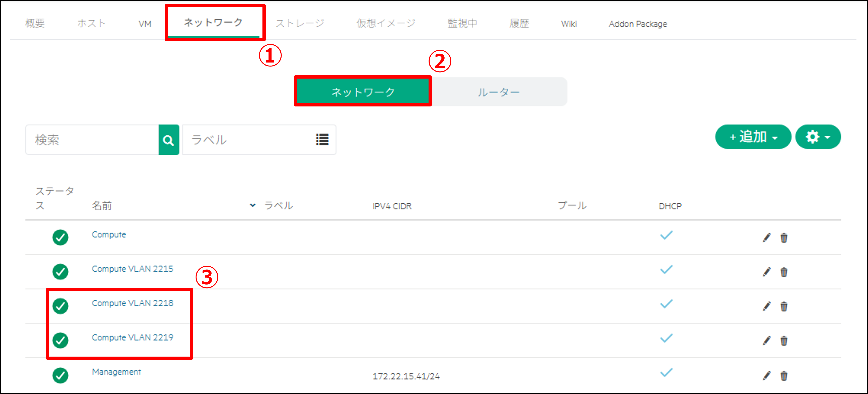
Task: Select the green ネットワーク toggle button
Action: pyautogui.click(x=363, y=92)
